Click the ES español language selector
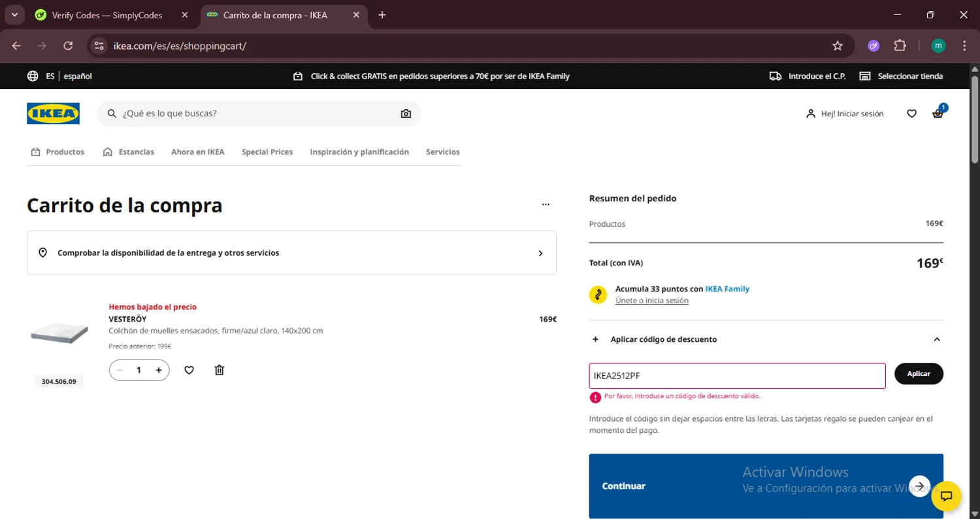The width and height of the screenshot is (980, 519). point(59,76)
